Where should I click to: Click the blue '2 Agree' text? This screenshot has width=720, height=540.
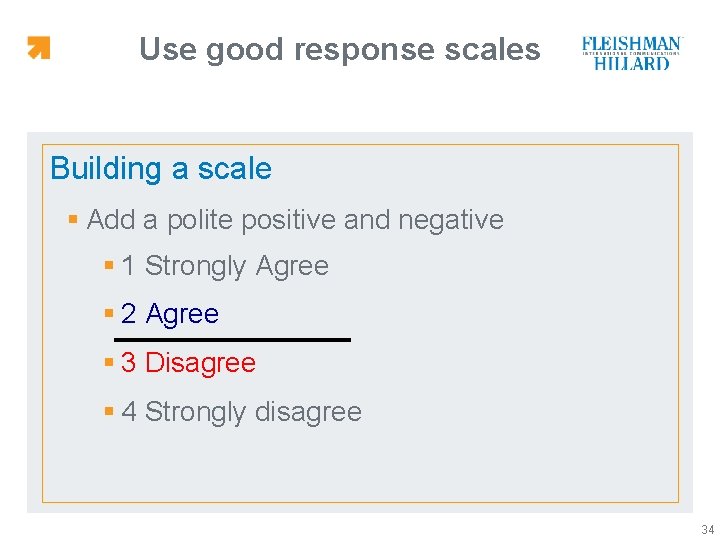point(181,314)
